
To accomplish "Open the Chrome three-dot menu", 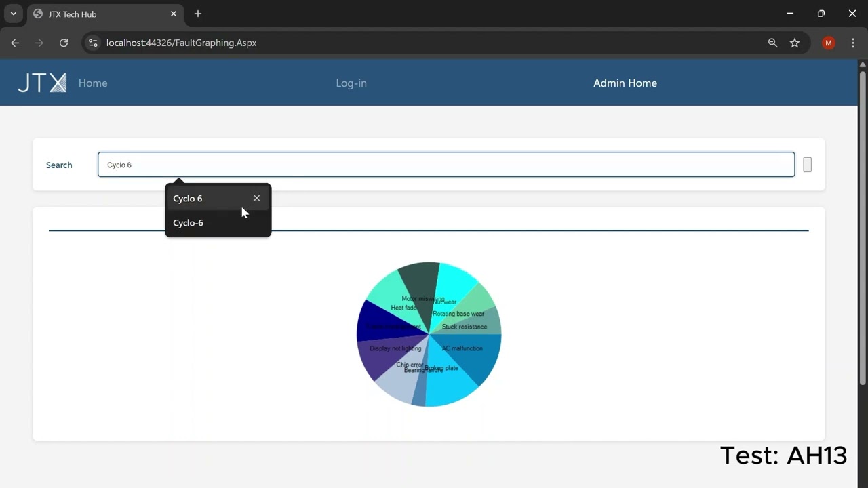I will pos(853,43).
